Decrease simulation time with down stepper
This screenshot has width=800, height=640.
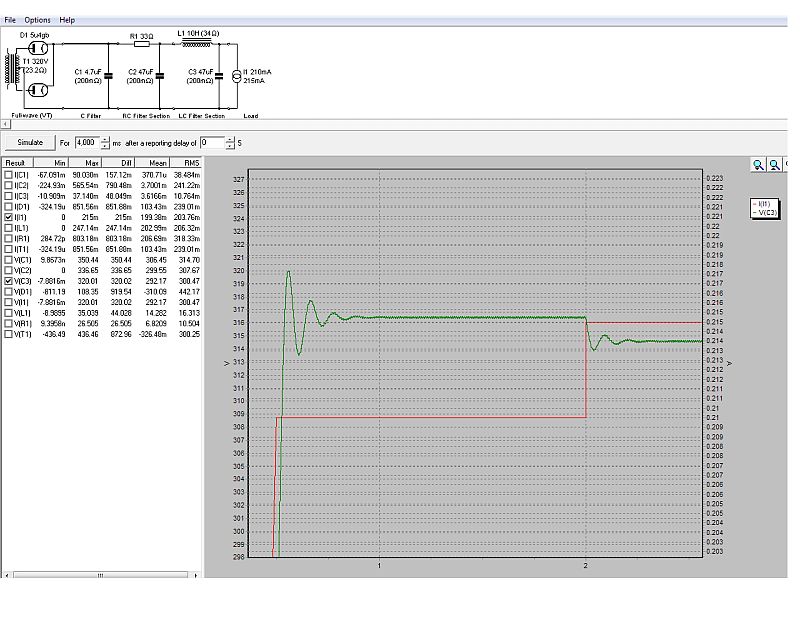point(105,146)
